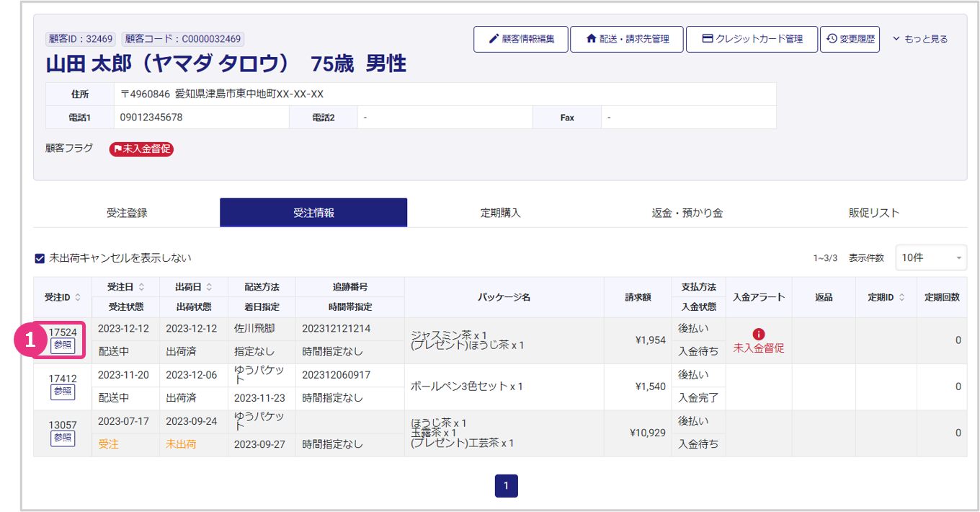Sort by 出荷日 column arrows
Viewport: 980px width, 512px height.
coord(209,287)
